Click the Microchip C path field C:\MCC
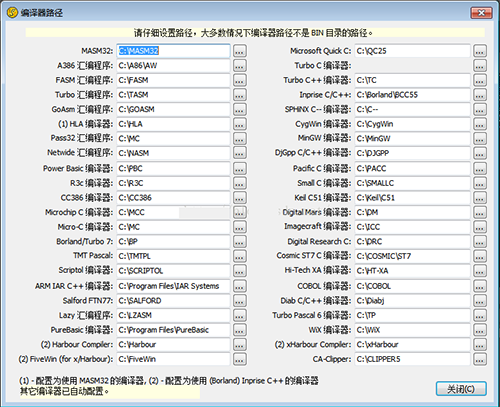The width and height of the screenshot is (500, 407). pyautogui.click(x=173, y=212)
